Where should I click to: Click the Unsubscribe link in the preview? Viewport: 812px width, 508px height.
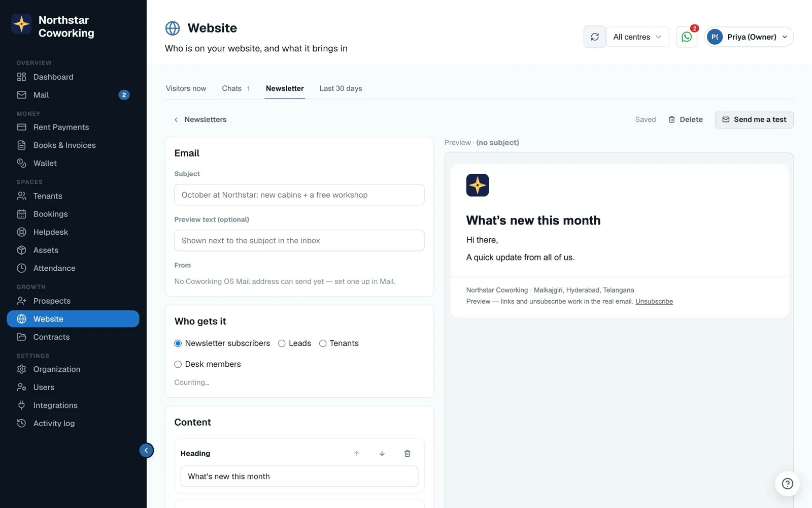tap(654, 301)
